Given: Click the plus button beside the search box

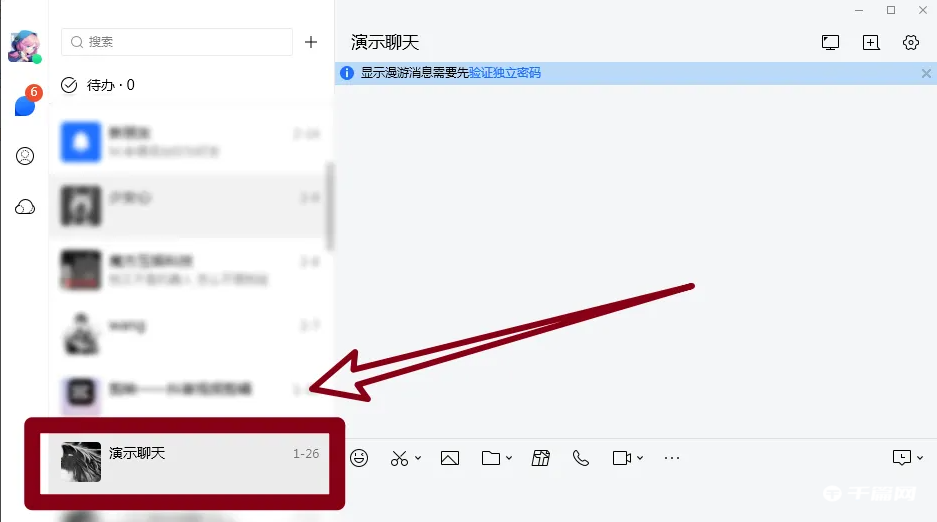Looking at the screenshot, I should coord(311,42).
